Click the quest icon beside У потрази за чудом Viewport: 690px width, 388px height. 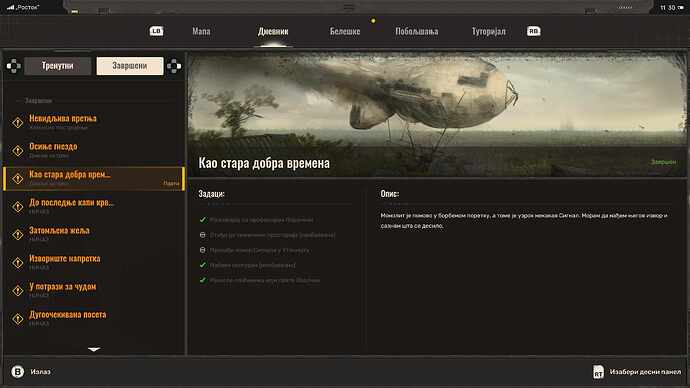coord(18,290)
